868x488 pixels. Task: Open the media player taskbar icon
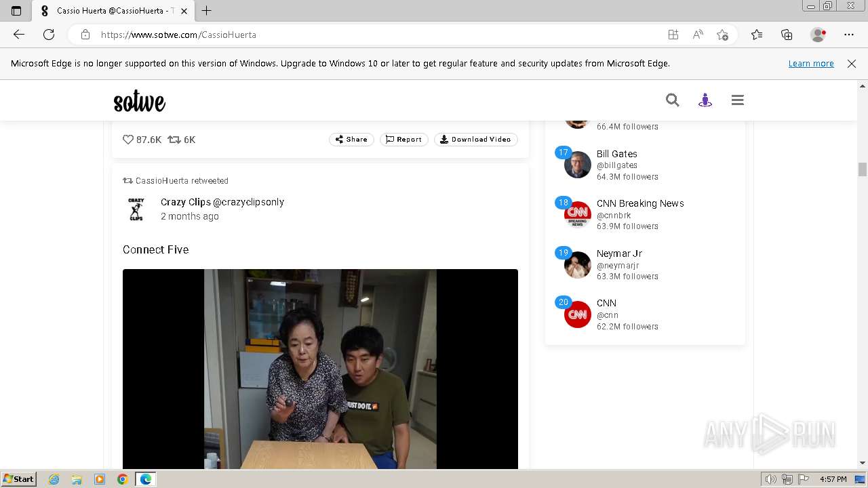tap(100, 479)
